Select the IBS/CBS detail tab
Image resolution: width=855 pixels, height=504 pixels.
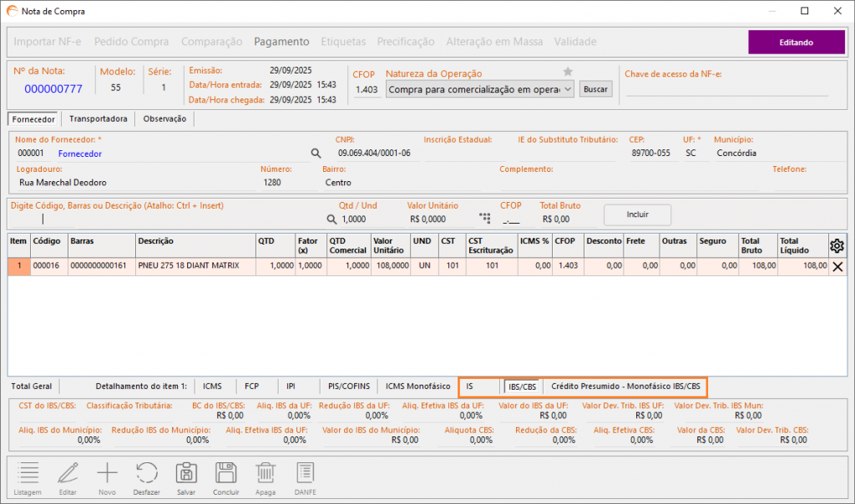(x=523, y=387)
